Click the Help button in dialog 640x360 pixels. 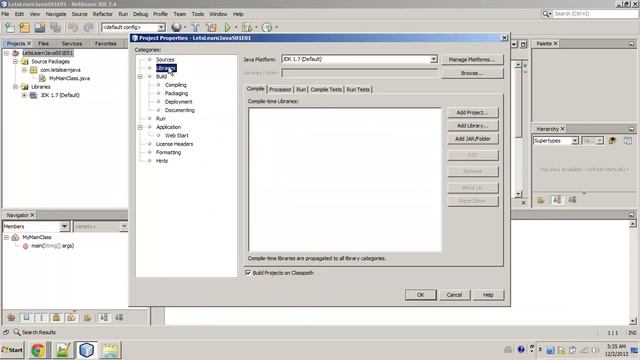tap(488, 295)
